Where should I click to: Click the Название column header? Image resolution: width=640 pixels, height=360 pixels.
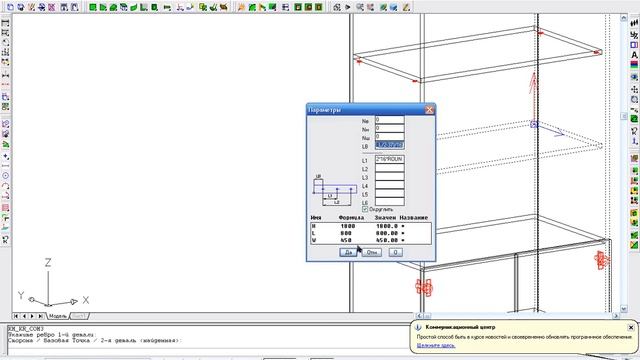point(413,218)
